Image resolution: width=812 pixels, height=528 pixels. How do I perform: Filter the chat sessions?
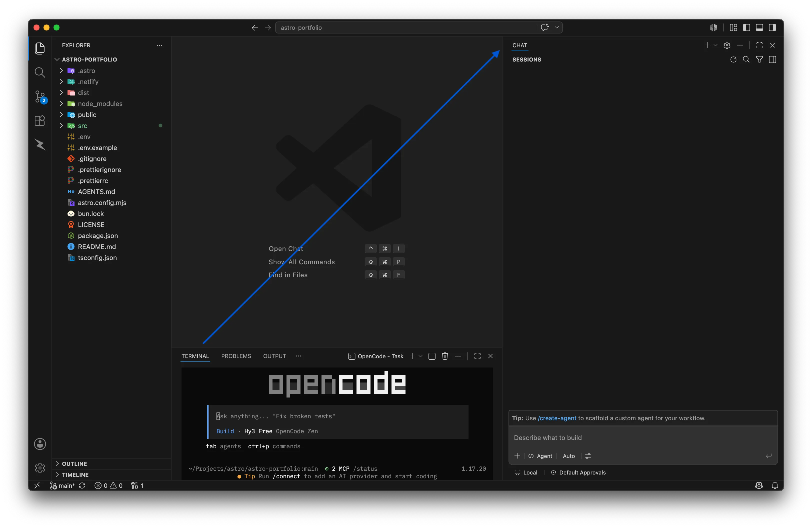click(x=759, y=59)
